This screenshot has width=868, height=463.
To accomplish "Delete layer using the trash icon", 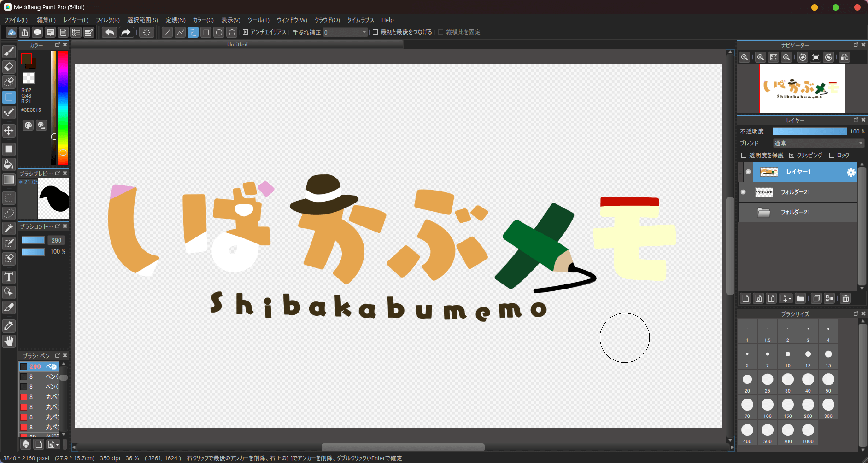I will point(845,299).
